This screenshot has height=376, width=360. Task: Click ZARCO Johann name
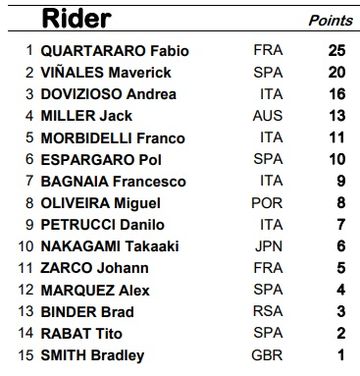tap(94, 268)
